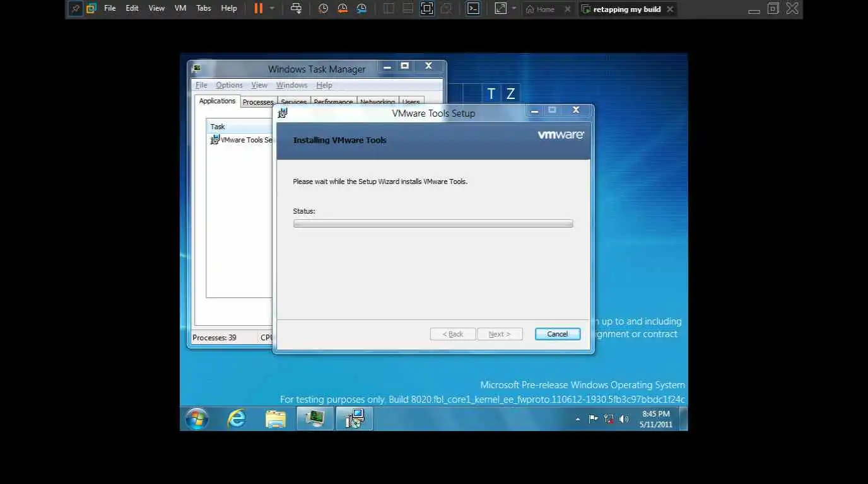Viewport: 868px width, 484px height.
Task: Show hidden tray icons arrow
Action: tap(578, 419)
